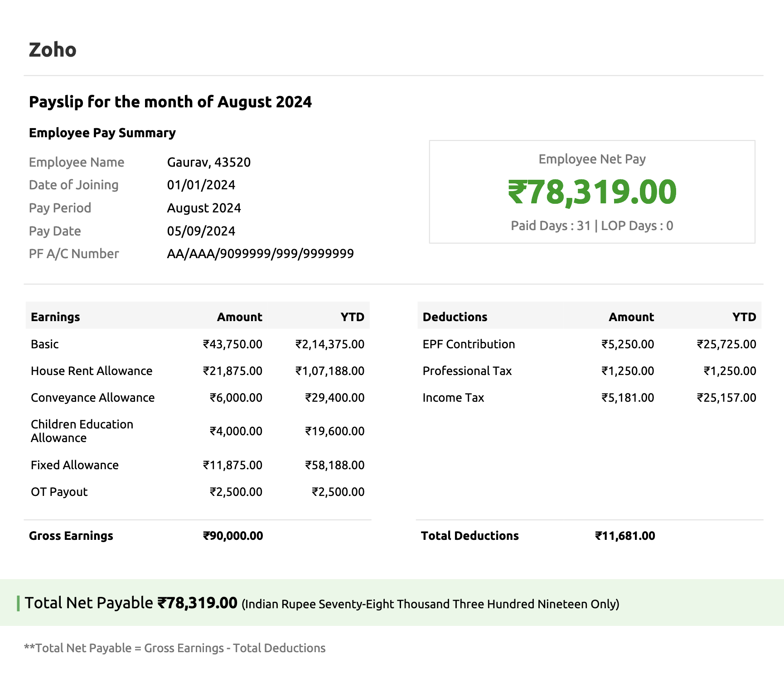Viewport: 784px width, 673px height.
Task: Click the YTD header in the Earnings table
Action: pyautogui.click(x=353, y=317)
